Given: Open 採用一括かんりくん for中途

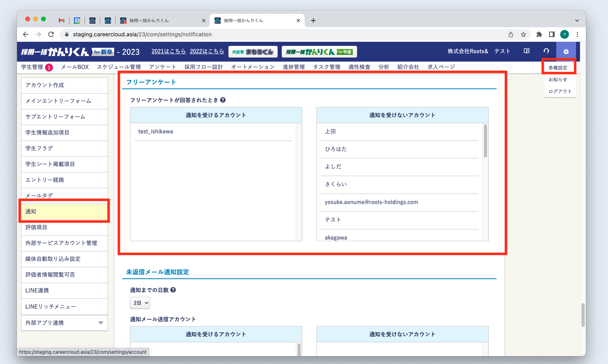Looking at the screenshot, I should point(319,51).
